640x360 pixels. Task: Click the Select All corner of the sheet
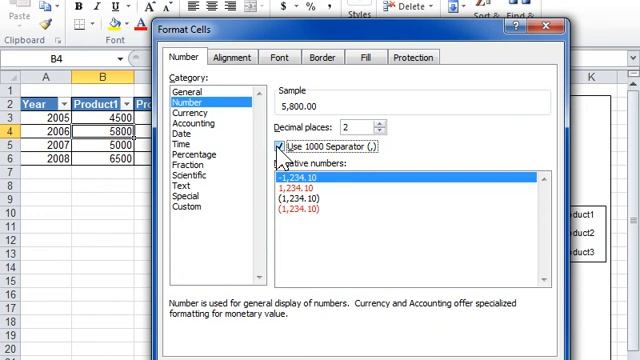[11, 77]
